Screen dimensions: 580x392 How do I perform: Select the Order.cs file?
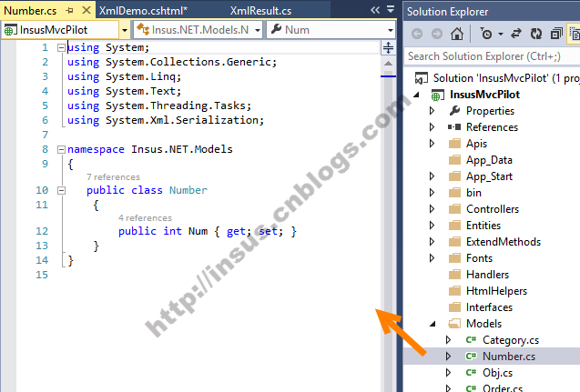pyautogui.click(x=503, y=388)
